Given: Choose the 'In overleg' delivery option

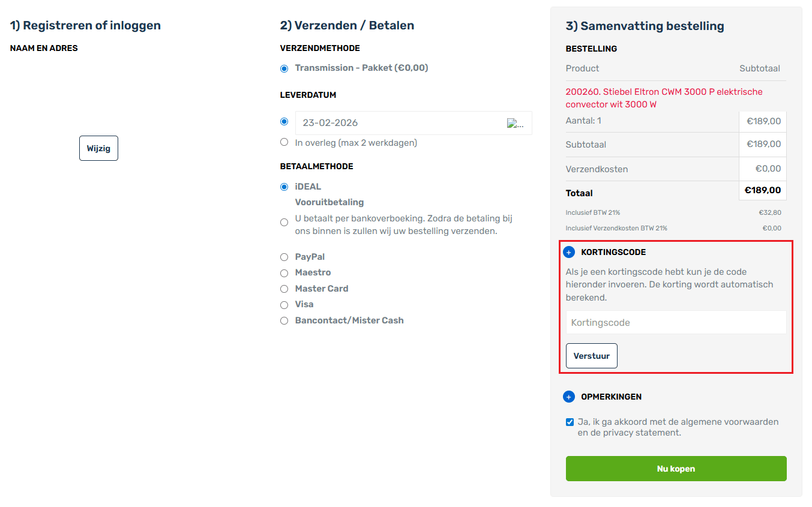Looking at the screenshot, I should [x=284, y=142].
